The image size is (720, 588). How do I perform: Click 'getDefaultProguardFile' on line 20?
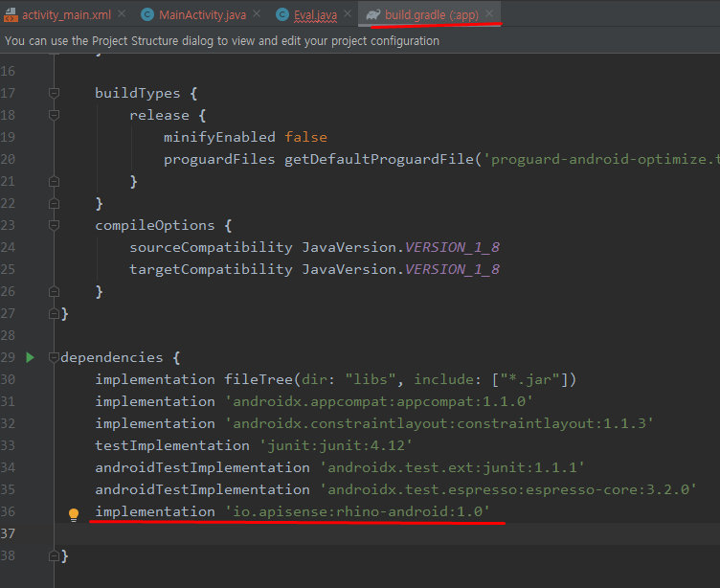(x=379, y=159)
